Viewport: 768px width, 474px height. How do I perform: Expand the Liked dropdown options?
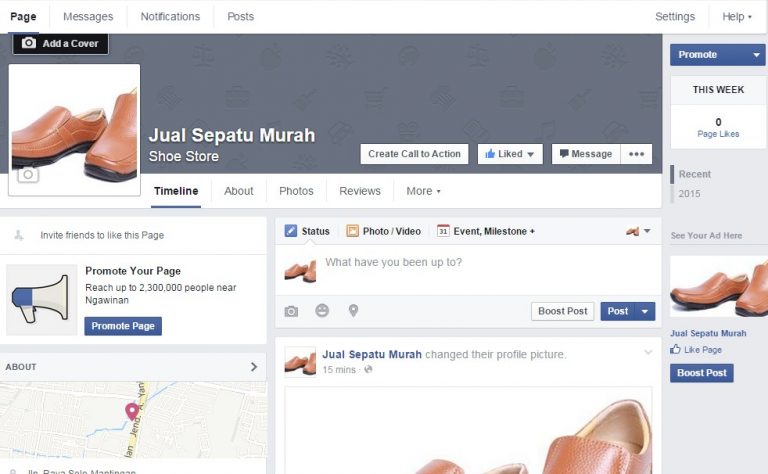530,154
